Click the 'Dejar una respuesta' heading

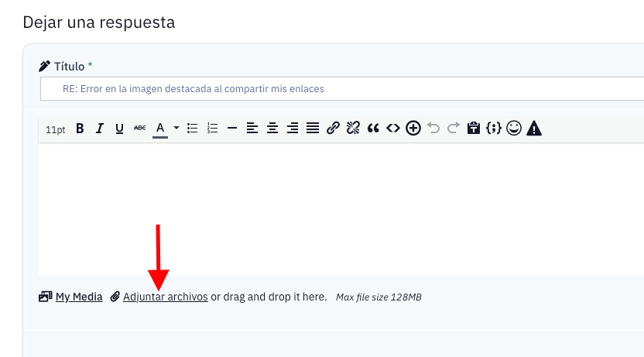[x=99, y=22]
